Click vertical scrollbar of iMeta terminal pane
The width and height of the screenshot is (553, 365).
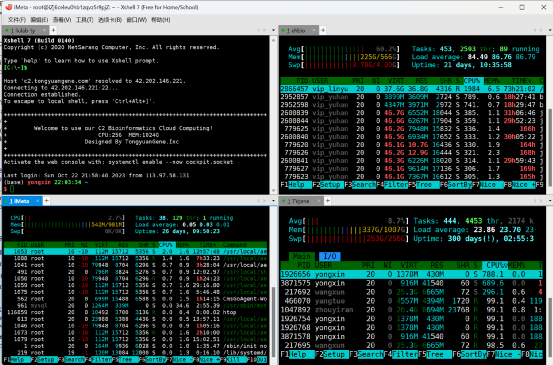(x=273, y=284)
